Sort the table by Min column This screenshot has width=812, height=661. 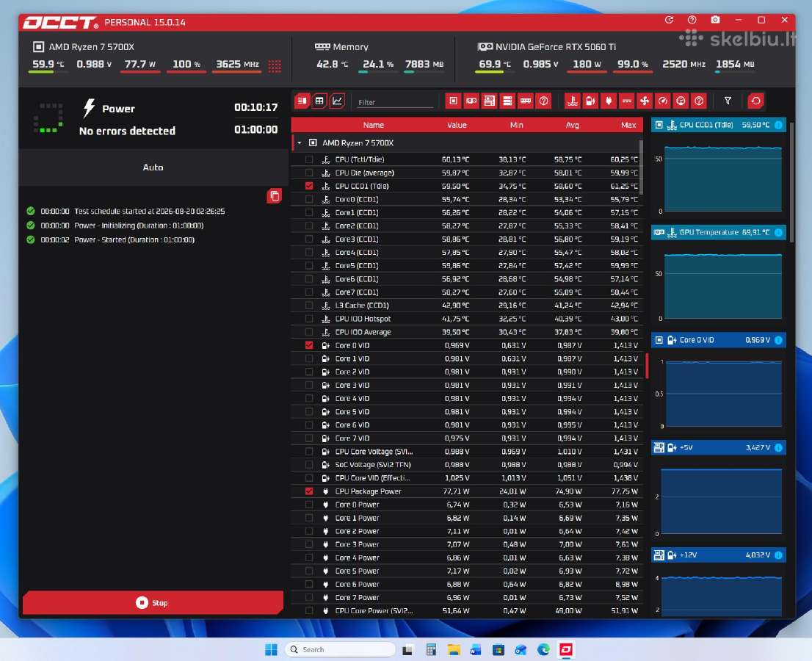coord(516,125)
